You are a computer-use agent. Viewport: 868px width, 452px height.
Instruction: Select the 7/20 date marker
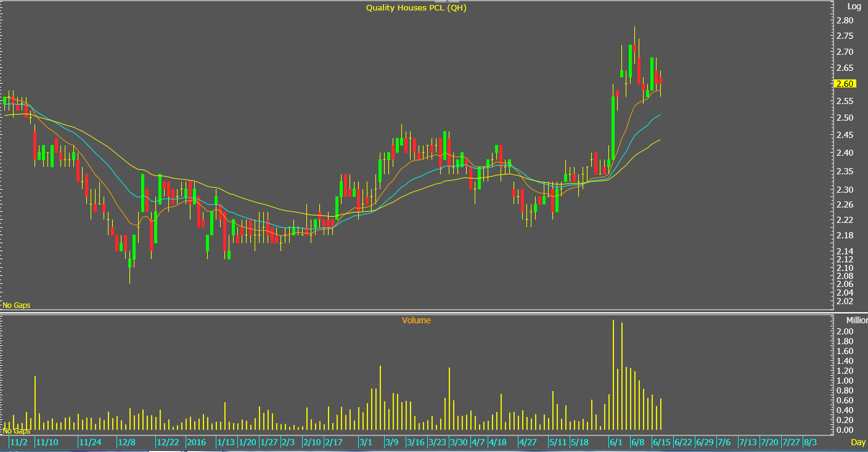(769, 442)
